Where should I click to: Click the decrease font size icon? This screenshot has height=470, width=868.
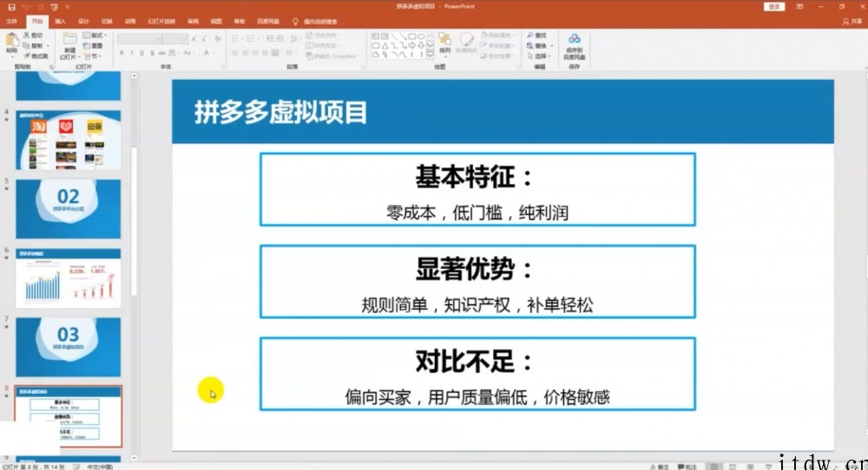pyautogui.click(x=204, y=39)
